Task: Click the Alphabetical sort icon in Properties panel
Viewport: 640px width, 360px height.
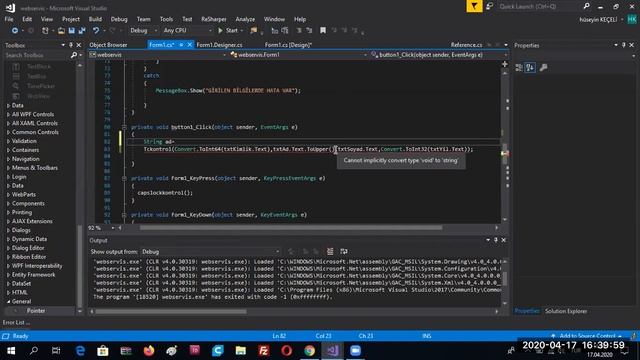Action: pyautogui.click(x=530, y=68)
